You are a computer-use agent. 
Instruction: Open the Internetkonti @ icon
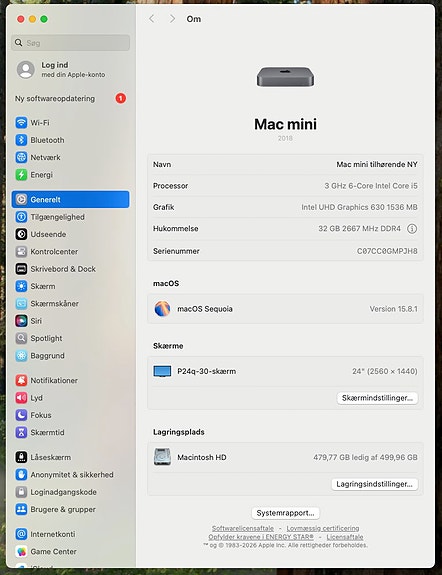point(21,534)
